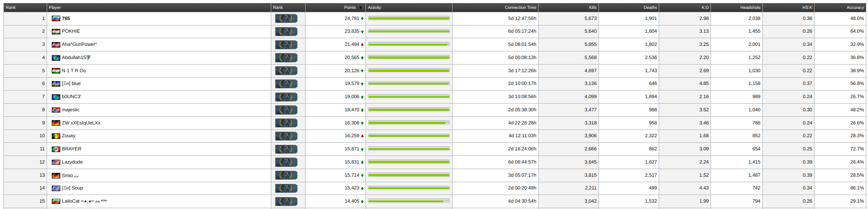Click the rank badge icon for Abdullah15
This screenshot has width=868, height=209.
pos(286,57)
